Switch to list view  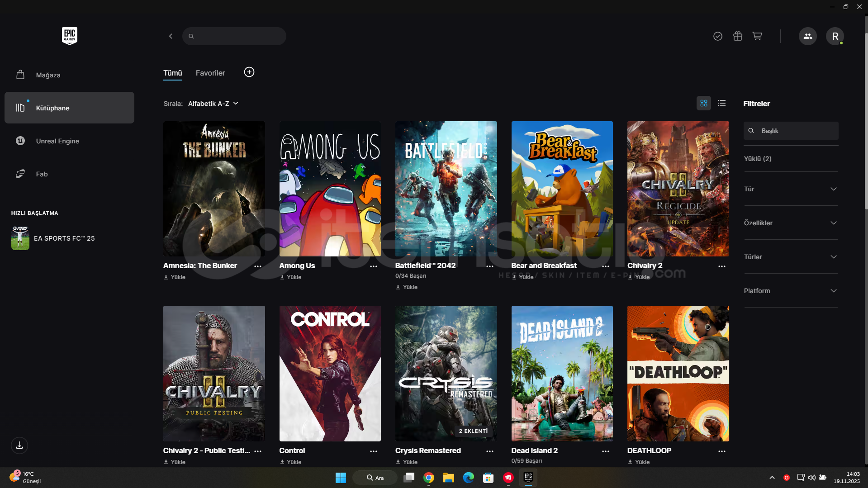coord(721,104)
